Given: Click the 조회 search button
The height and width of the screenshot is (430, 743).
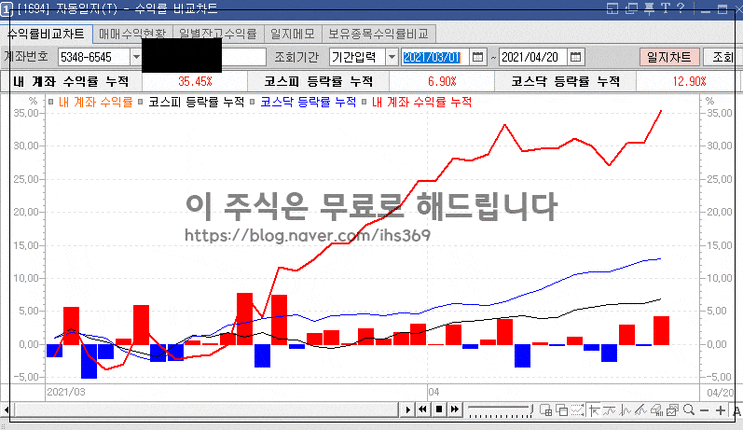Looking at the screenshot, I should click(723, 57).
